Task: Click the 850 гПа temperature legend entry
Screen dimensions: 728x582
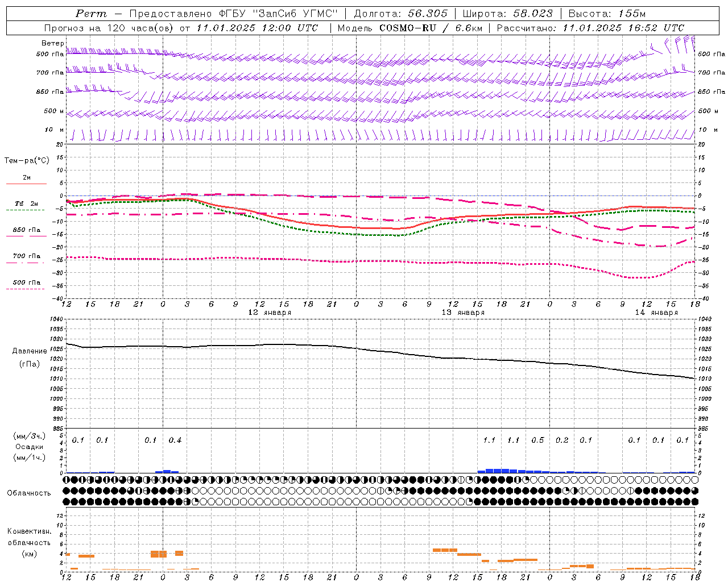Action: (x=26, y=230)
